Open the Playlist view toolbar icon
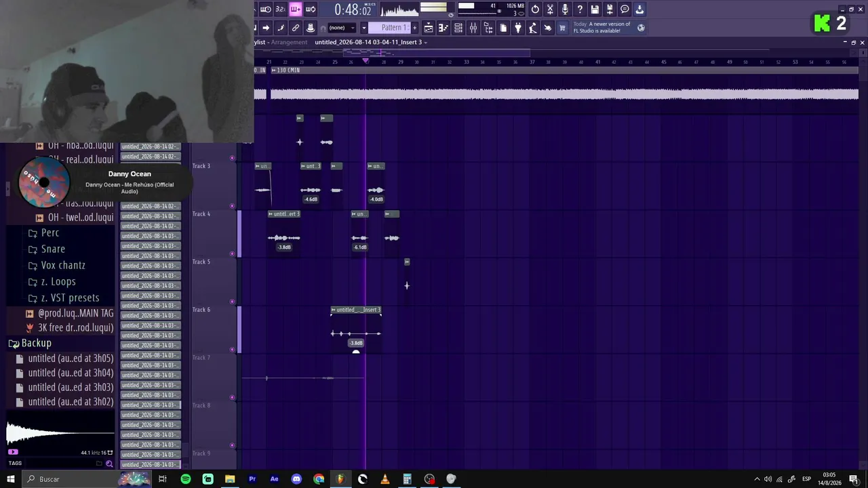Viewport: 868px width, 488px height. click(429, 28)
